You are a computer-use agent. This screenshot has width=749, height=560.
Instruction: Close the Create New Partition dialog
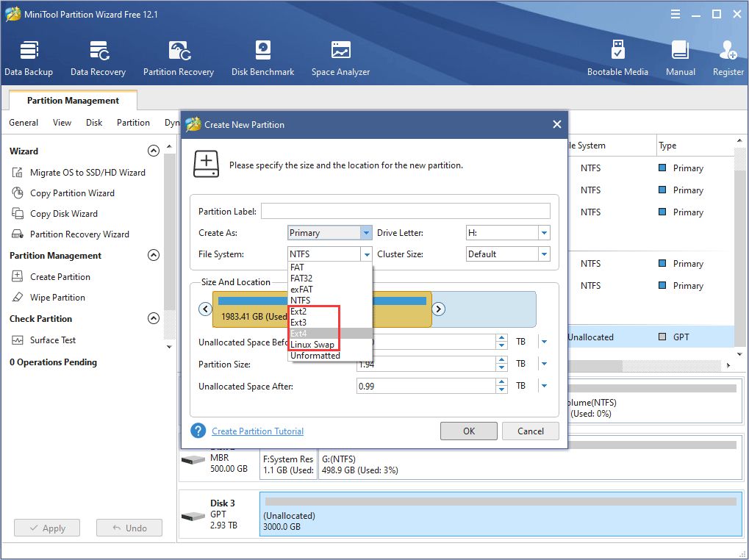point(557,124)
